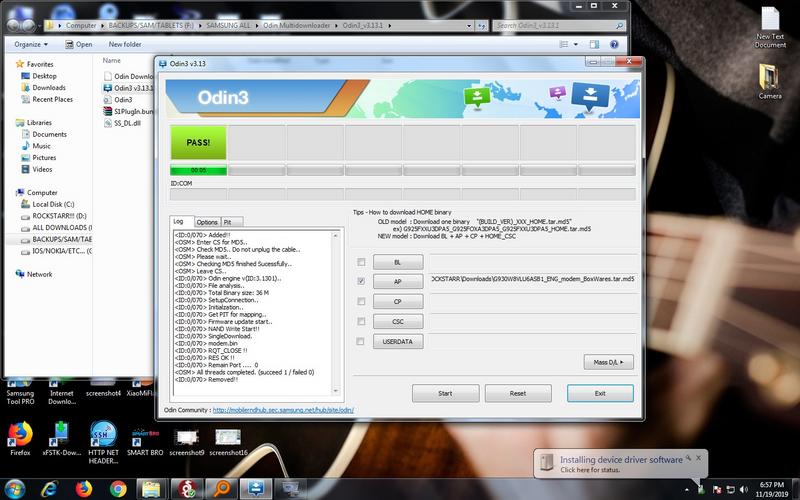Select the S1PlugIn file in Explorer

128,111
